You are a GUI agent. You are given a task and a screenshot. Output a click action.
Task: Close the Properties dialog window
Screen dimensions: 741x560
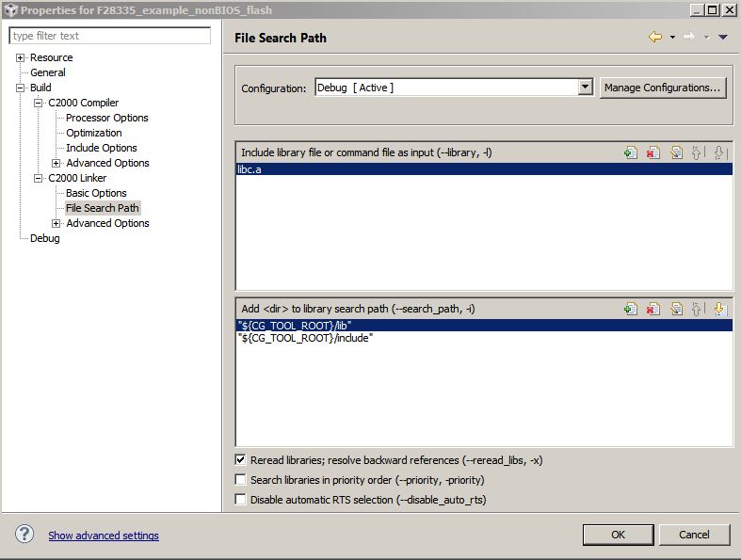(729, 10)
